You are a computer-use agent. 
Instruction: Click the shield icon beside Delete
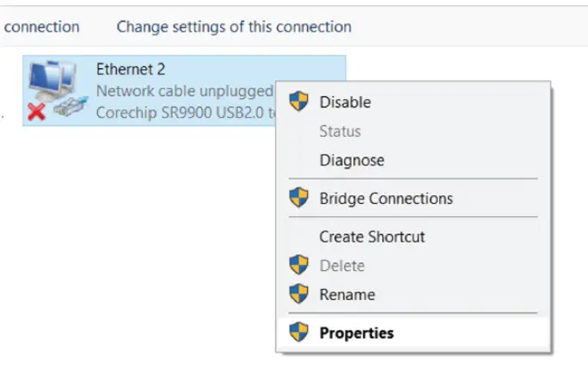click(298, 266)
